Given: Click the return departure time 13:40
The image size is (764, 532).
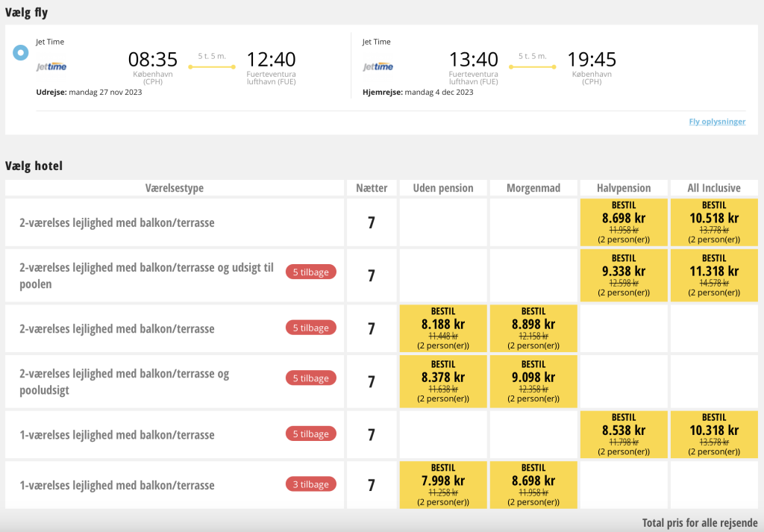Looking at the screenshot, I should click(473, 60).
